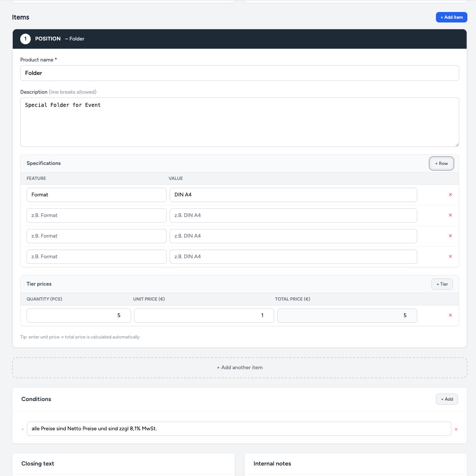Delete the tier price row
This screenshot has width=476, height=476.
(x=450, y=315)
